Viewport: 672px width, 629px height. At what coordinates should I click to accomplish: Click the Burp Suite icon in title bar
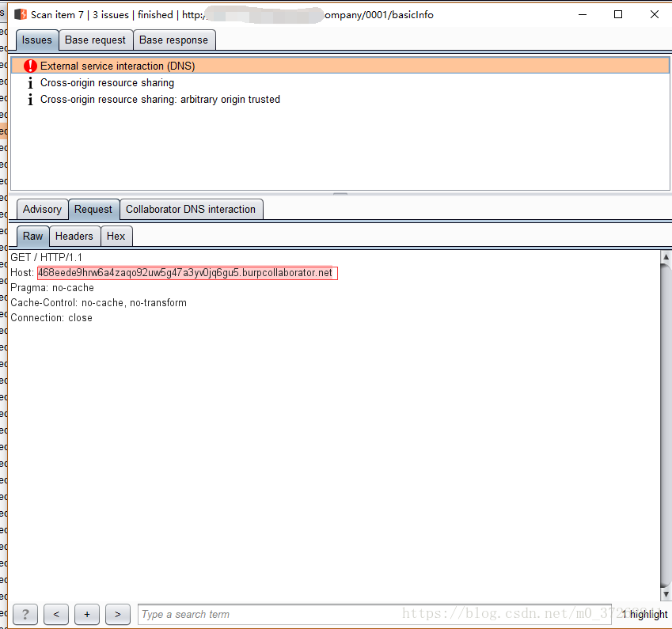pos(20,14)
